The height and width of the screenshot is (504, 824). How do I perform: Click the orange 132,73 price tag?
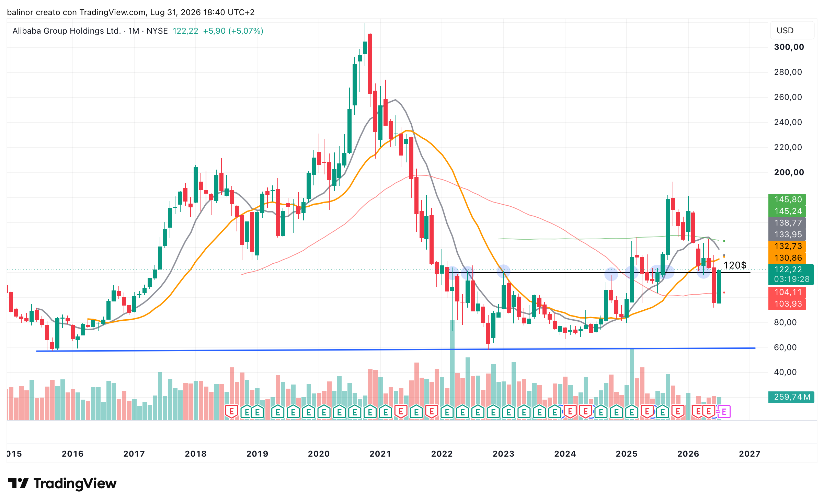787,246
